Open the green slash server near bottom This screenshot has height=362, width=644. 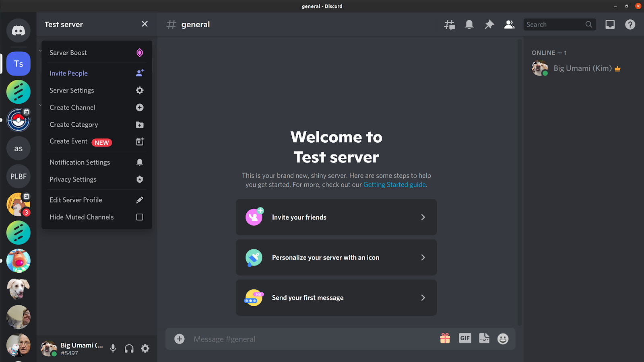click(18, 232)
